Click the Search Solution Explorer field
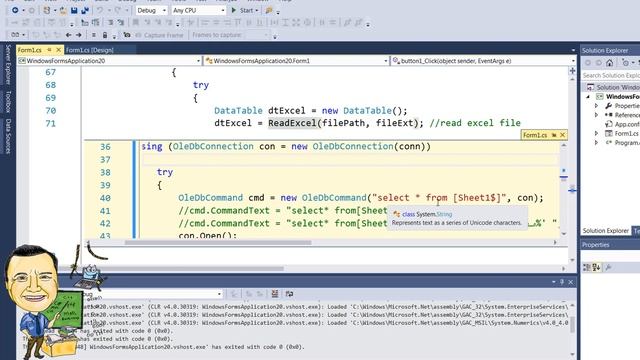This screenshot has height=360, width=640. tap(610, 76)
